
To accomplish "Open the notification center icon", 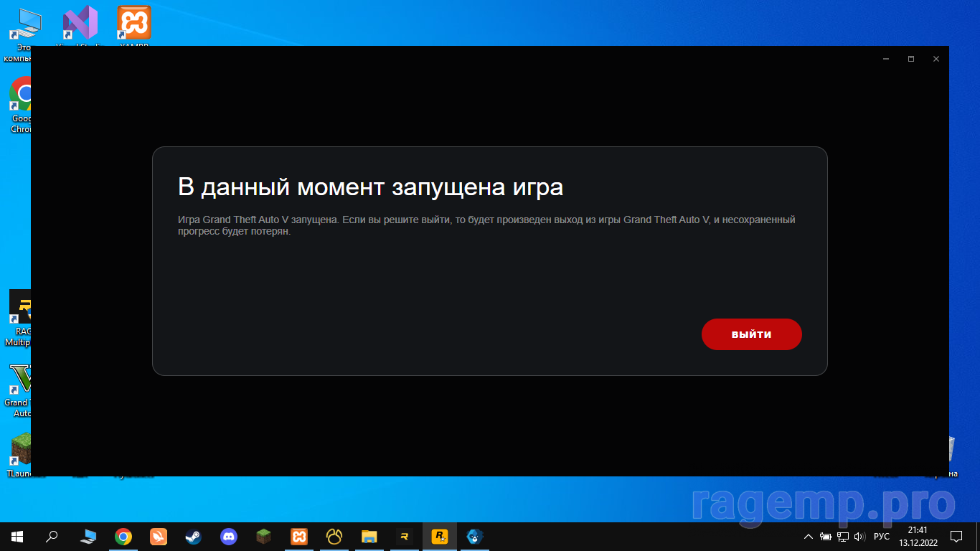I will [x=956, y=536].
